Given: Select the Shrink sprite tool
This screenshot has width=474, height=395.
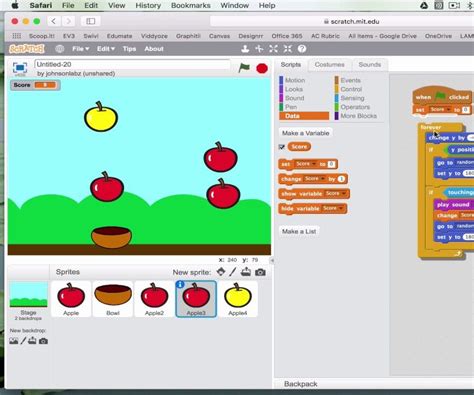Looking at the screenshot, I should coord(288,49).
